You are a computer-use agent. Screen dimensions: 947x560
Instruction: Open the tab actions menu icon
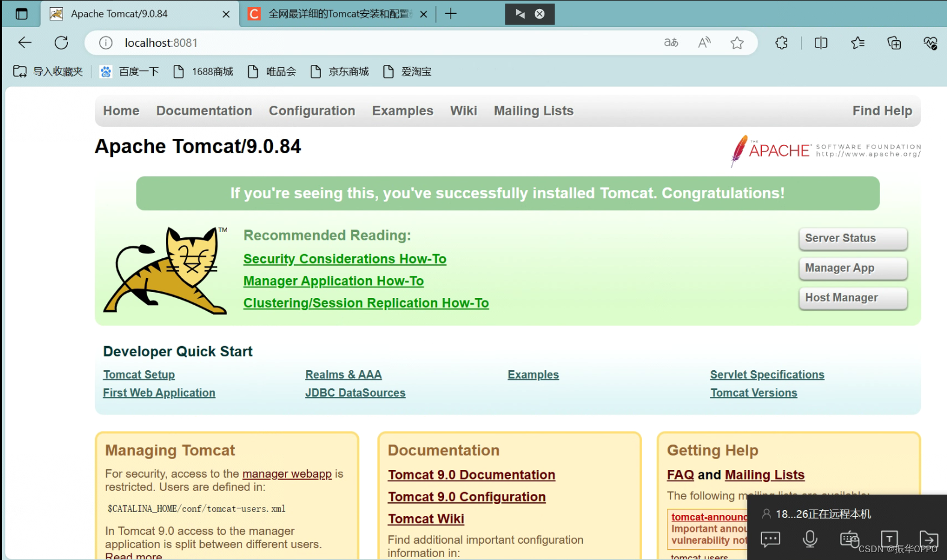22,14
